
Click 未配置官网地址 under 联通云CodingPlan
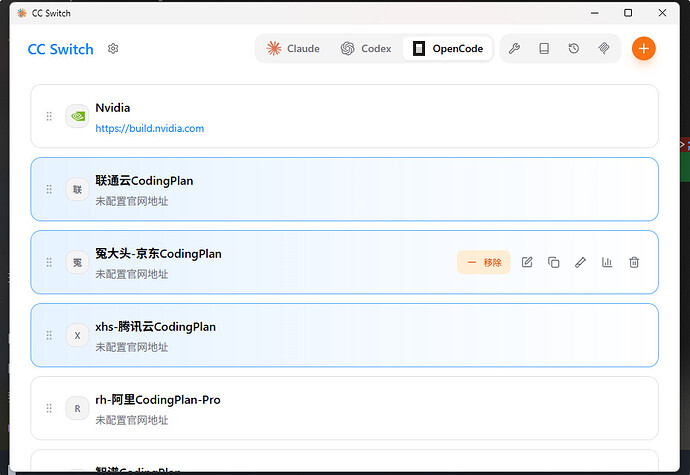tap(132, 201)
